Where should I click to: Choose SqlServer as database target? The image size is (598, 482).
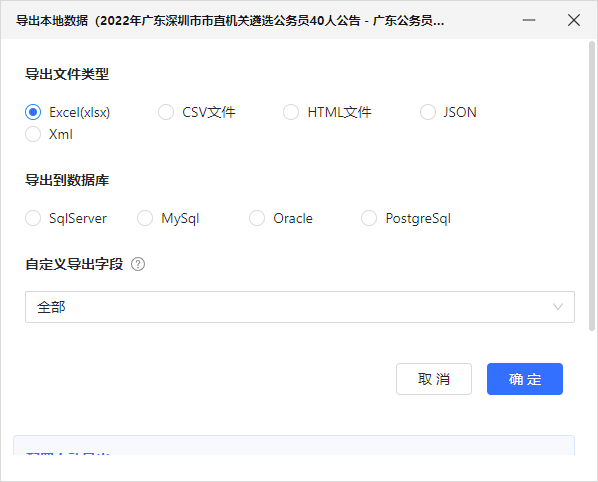(33, 218)
